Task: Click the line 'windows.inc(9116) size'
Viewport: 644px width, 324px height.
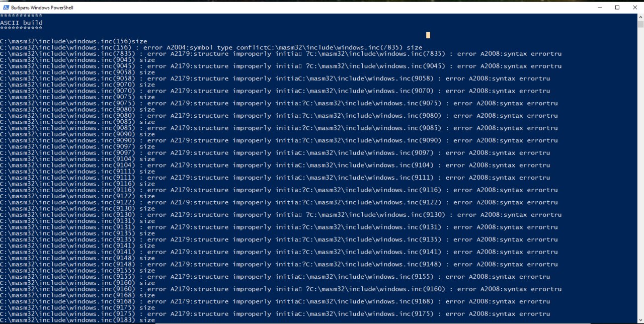Action: tap(77, 184)
